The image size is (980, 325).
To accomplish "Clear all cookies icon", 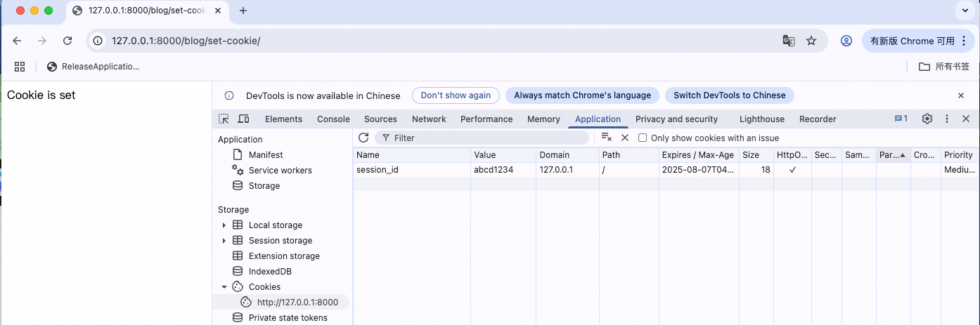I will point(607,138).
